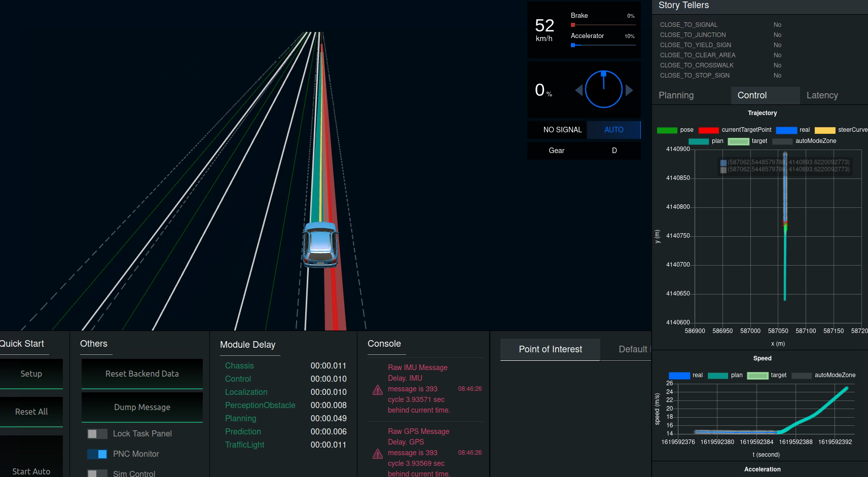Click the Trajectory chart plot area
Viewport: 868px width, 477px height.
tap(778, 236)
